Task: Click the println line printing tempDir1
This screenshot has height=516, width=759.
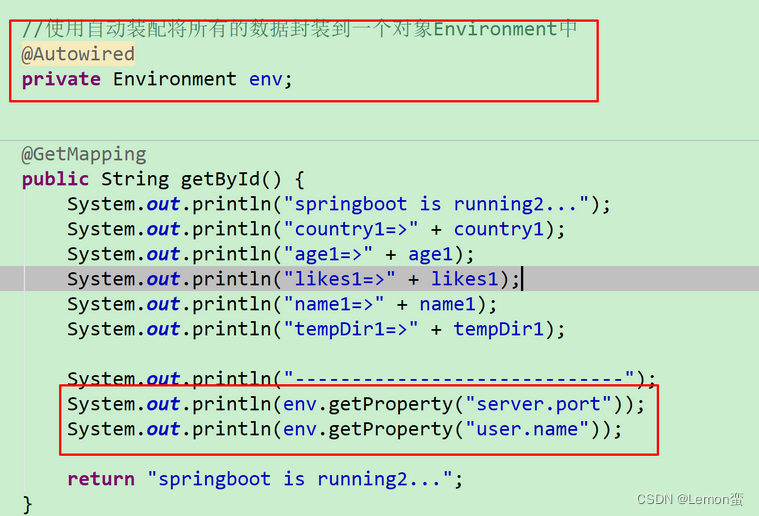Action: coord(316,330)
